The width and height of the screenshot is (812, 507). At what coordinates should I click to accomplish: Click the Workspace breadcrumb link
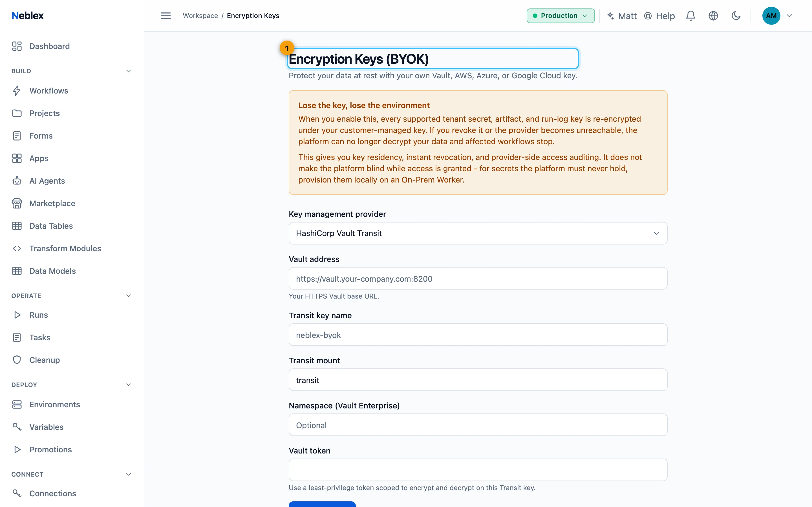[x=200, y=16]
